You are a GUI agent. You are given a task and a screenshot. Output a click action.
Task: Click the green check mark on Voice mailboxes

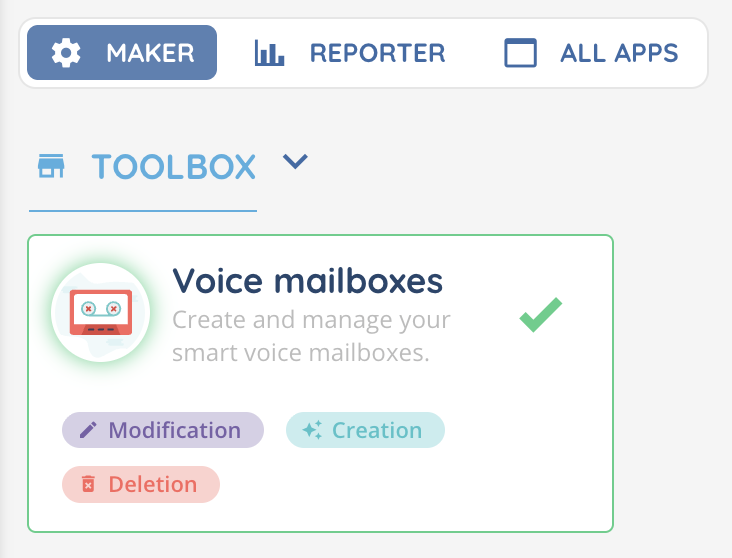(541, 316)
